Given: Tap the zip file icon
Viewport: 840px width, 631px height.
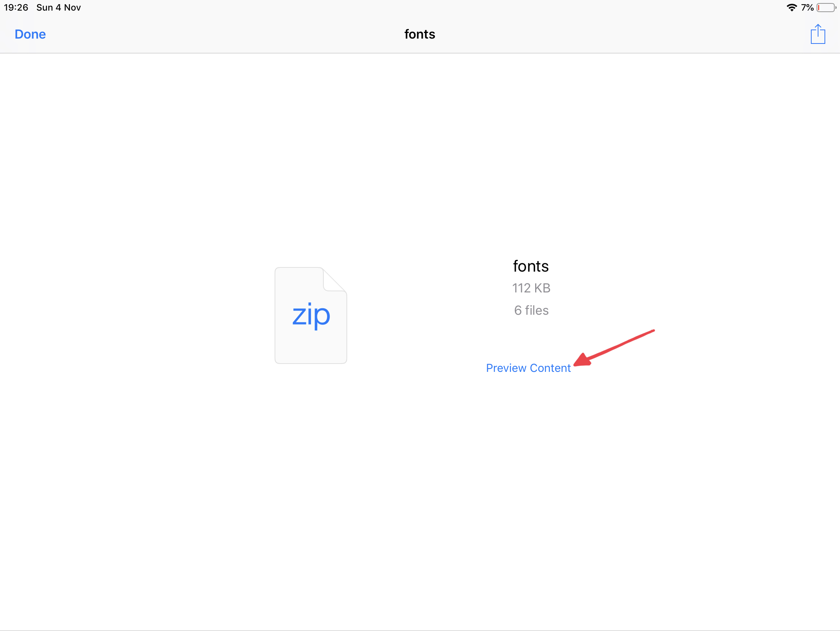Looking at the screenshot, I should click(x=311, y=315).
